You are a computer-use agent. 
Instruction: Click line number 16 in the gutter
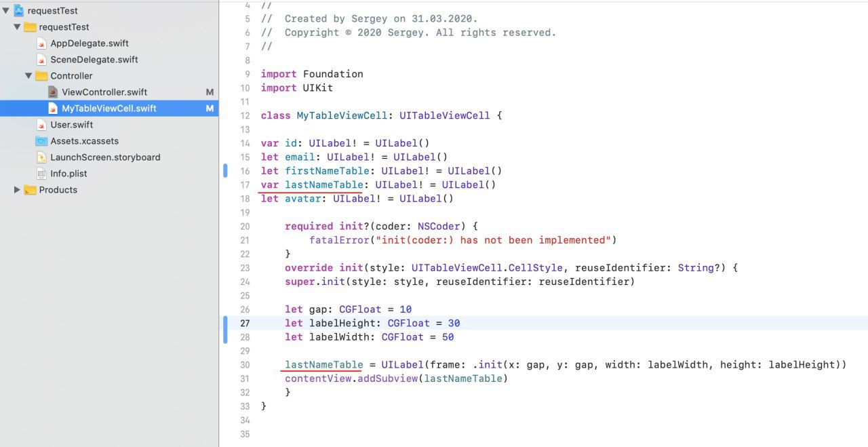[x=245, y=171]
